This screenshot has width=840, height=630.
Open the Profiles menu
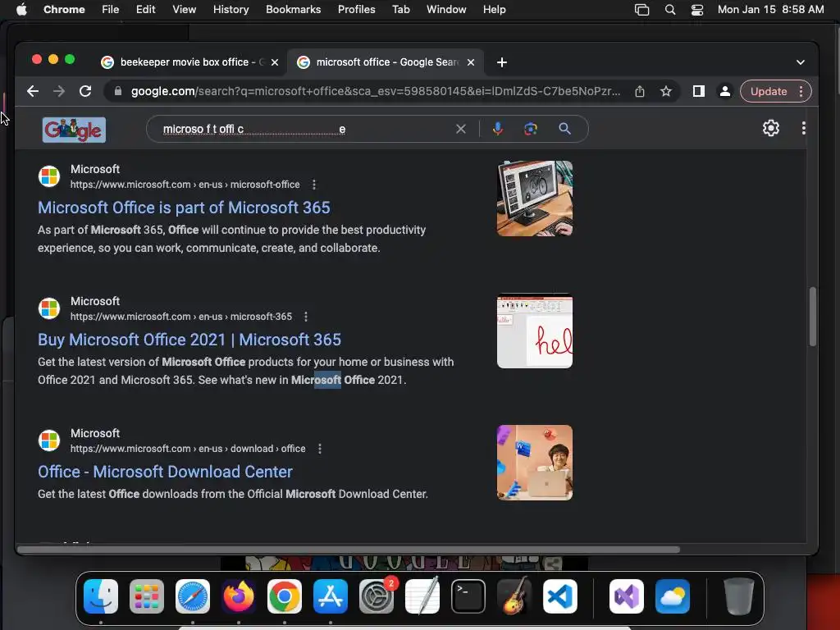coord(356,10)
